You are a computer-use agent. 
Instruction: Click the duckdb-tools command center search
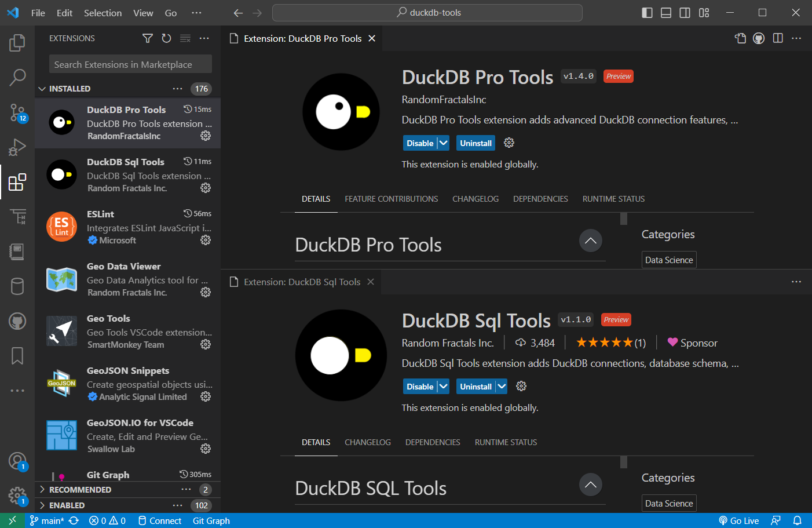pos(427,13)
